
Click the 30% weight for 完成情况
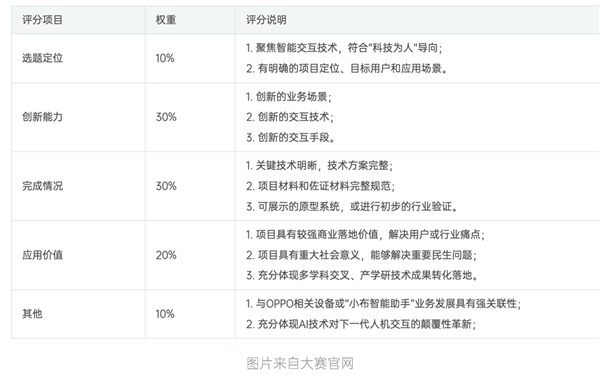coord(166,186)
